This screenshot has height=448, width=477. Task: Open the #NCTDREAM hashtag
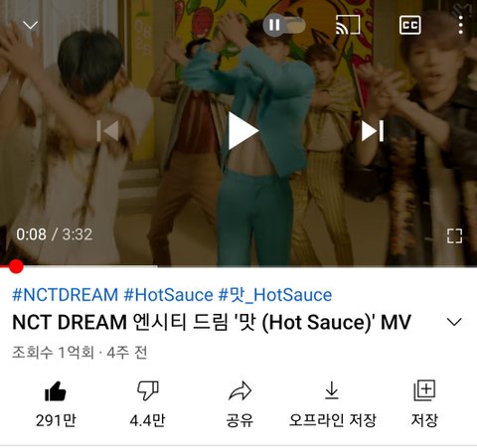pos(65,295)
